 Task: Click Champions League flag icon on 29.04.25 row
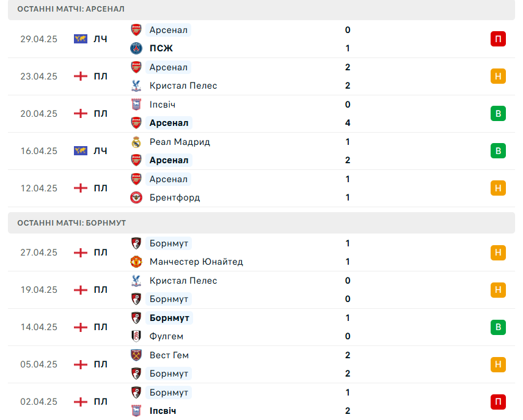tap(81, 39)
